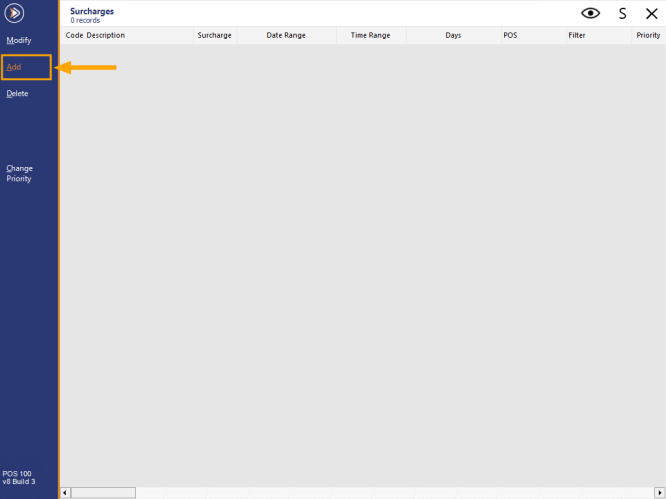The image size is (666, 499).
Task: Click the Time Range column header
Action: [x=370, y=35]
